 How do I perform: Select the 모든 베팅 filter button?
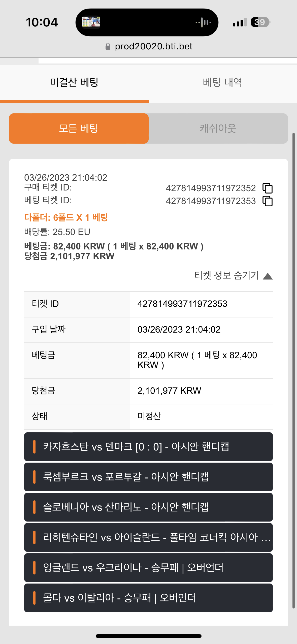click(79, 128)
